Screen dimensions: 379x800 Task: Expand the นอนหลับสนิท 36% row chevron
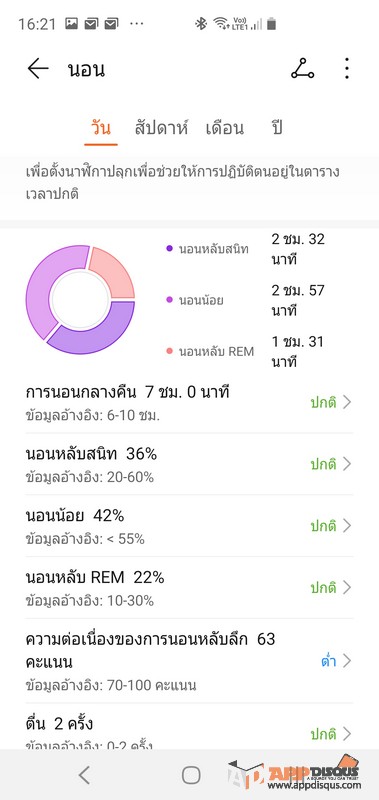pos(347,464)
